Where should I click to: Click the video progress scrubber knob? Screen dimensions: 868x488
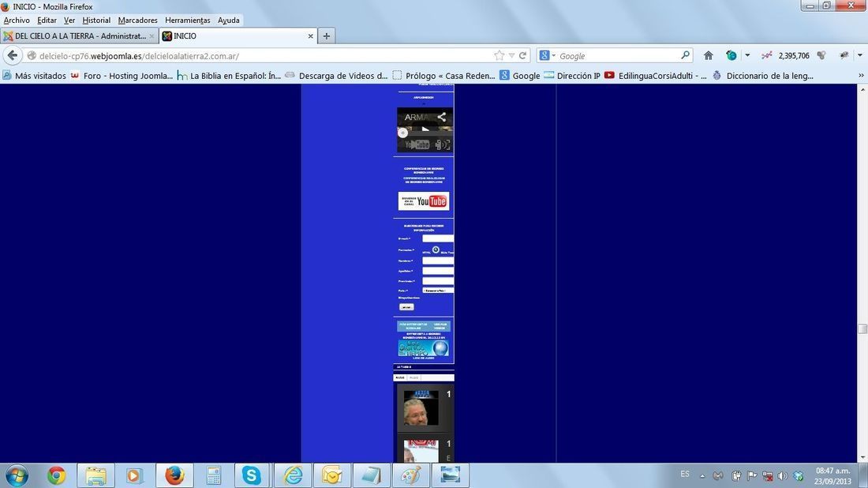point(403,133)
